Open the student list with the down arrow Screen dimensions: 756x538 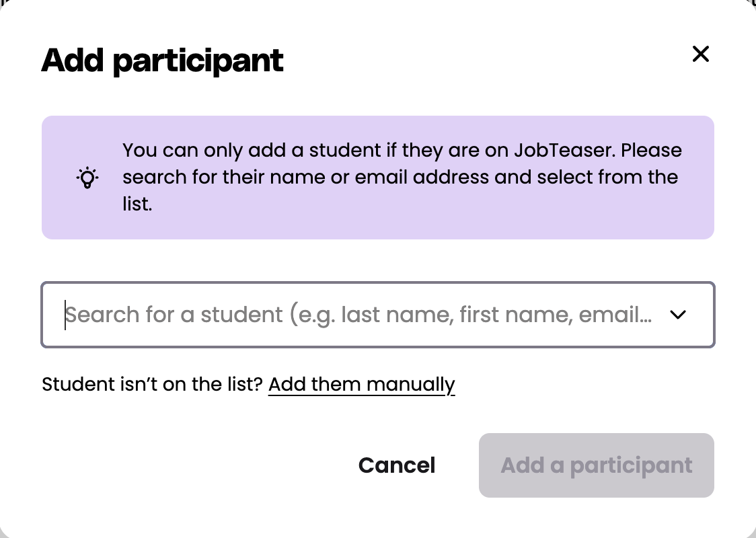click(678, 315)
